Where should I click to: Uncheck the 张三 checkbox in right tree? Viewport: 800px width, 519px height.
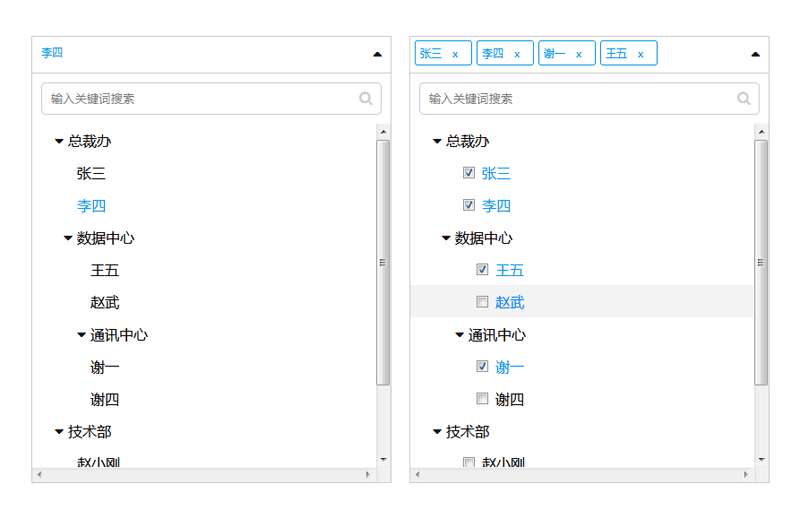point(469,173)
